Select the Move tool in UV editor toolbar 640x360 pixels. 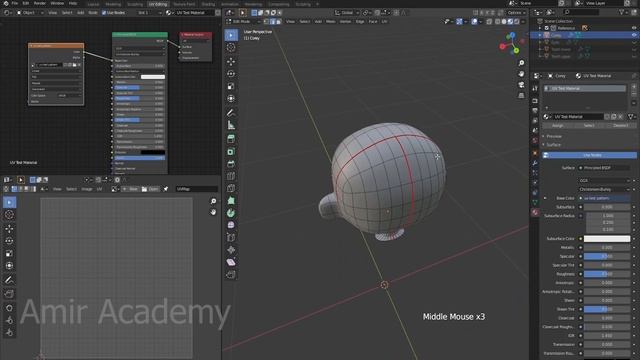[x=9, y=229]
